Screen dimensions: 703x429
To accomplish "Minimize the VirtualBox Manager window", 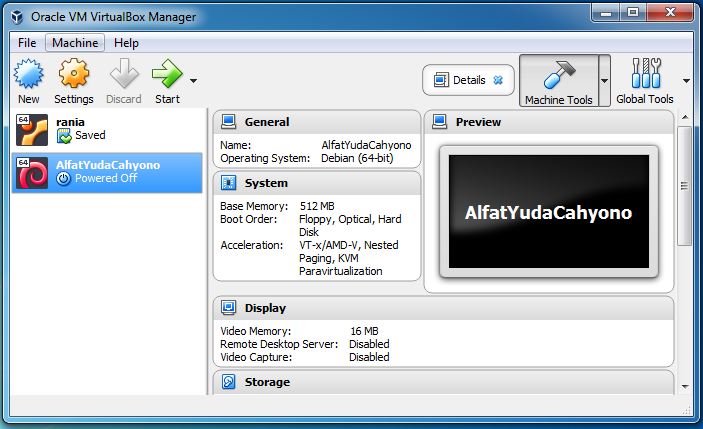I will tap(606, 13).
